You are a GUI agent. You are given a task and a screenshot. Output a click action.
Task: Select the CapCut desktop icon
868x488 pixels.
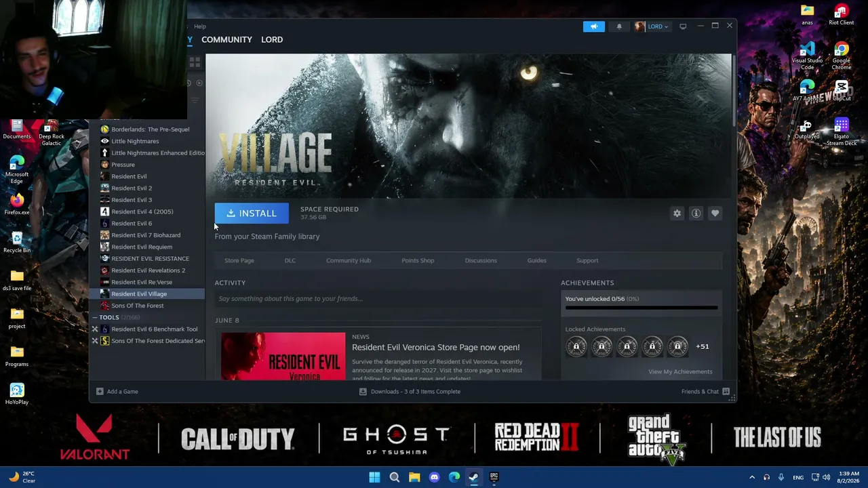coord(842,91)
